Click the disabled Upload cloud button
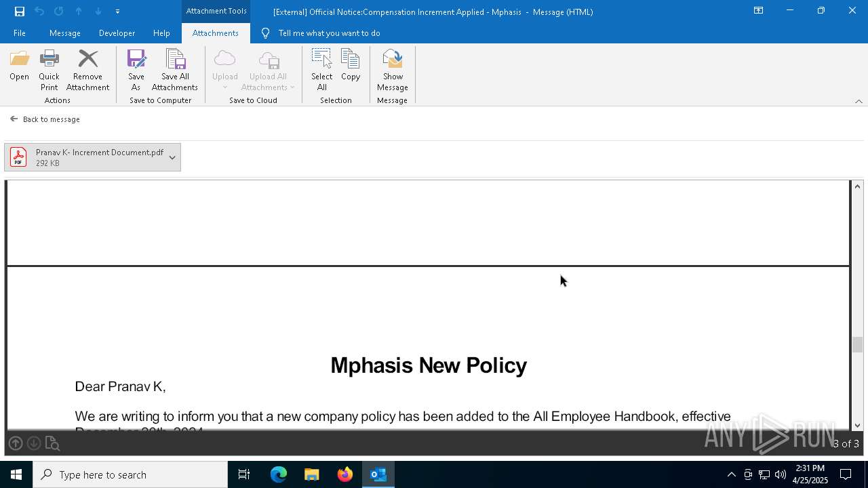 click(x=224, y=70)
